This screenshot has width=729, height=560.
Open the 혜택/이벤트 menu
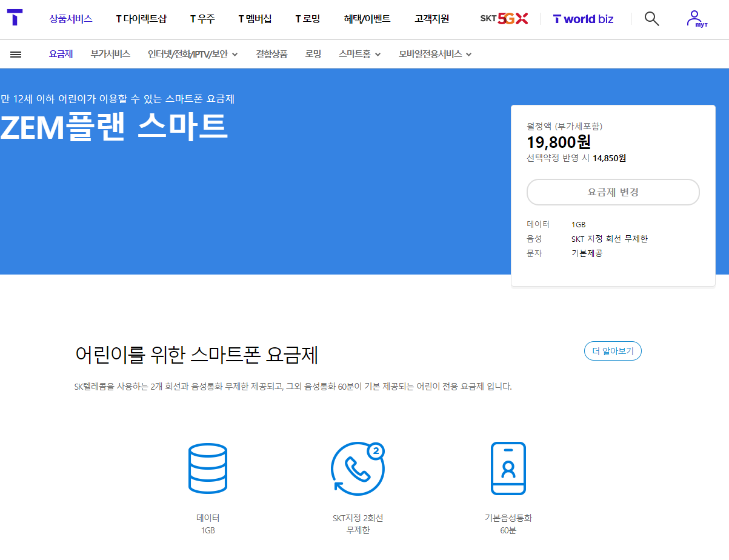tap(367, 19)
